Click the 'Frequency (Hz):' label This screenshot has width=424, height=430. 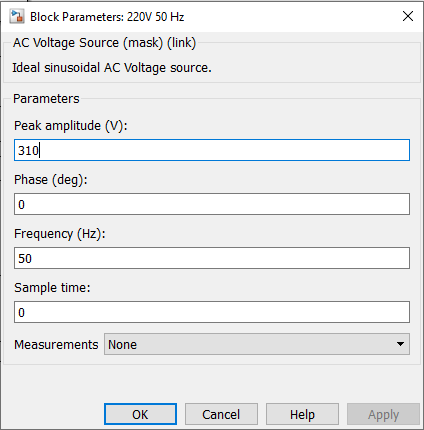60,234
